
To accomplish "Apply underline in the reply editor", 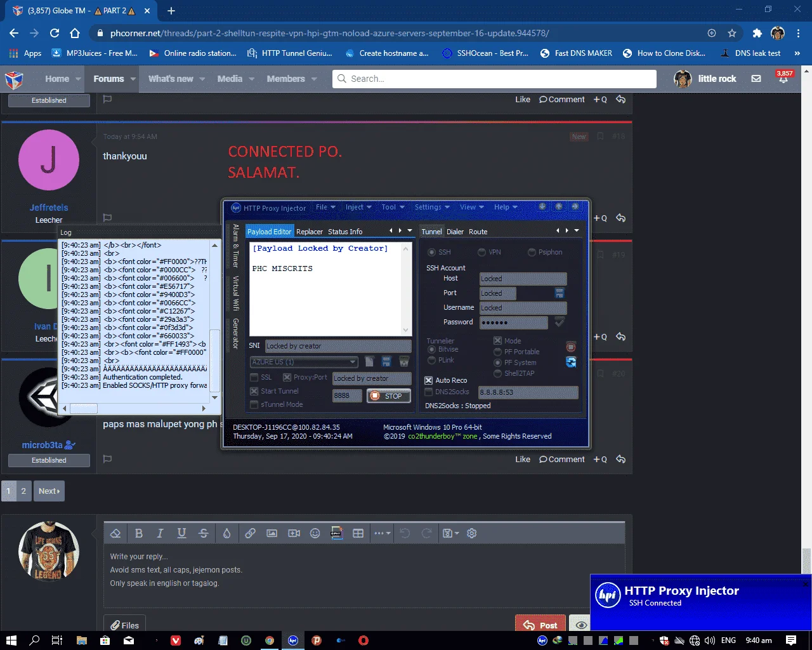I will coord(181,533).
